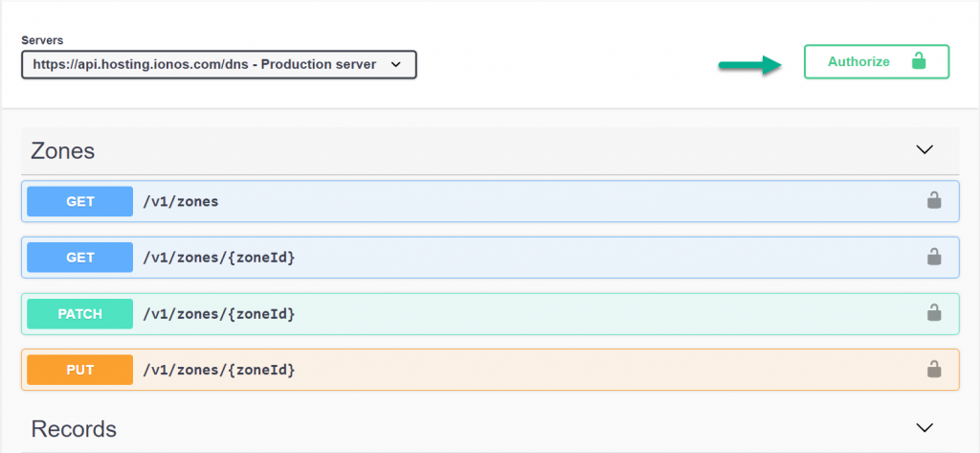Click the Servers label above the dropdown
The height and width of the screenshot is (453, 980).
point(41,40)
